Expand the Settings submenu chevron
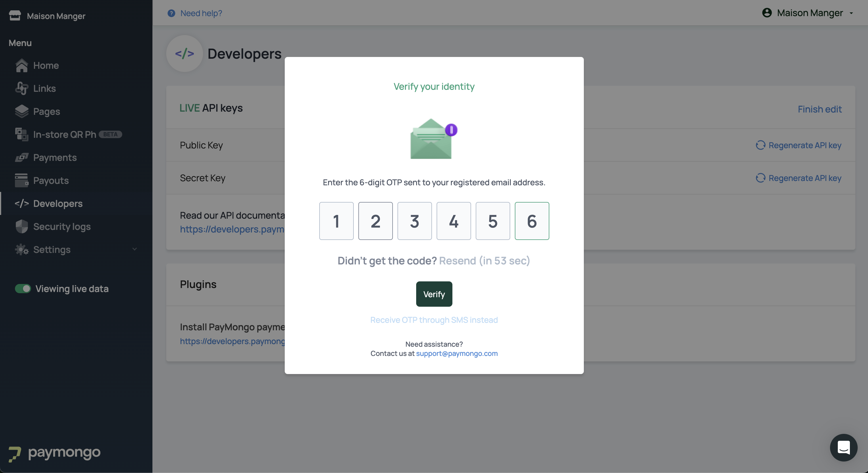The width and height of the screenshot is (868, 473). point(134,249)
